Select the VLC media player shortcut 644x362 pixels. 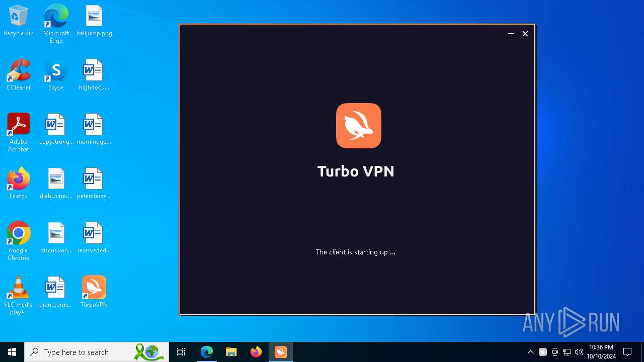[19, 296]
